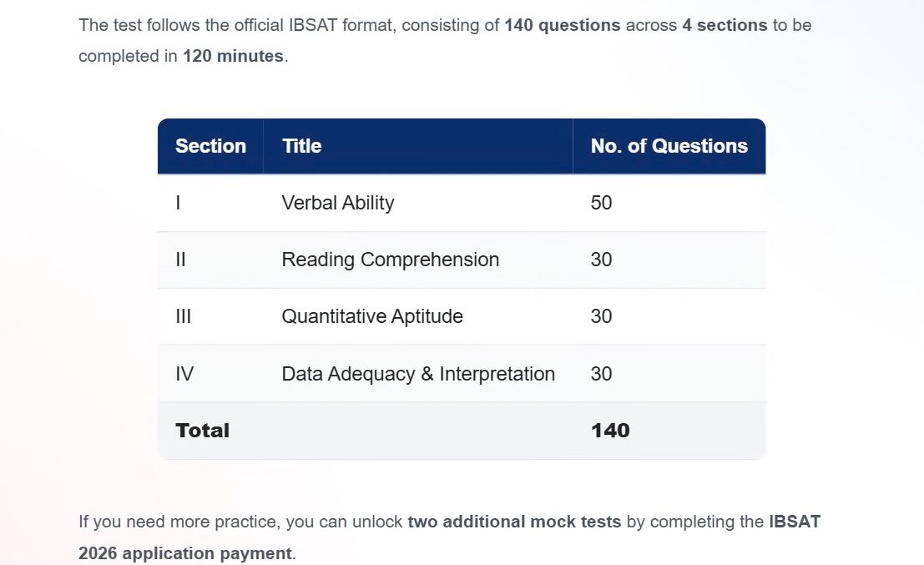Select Data Adequacy & Interpretation cell
The height and width of the screenshot is (565, 924).
[x=418, y=374]
